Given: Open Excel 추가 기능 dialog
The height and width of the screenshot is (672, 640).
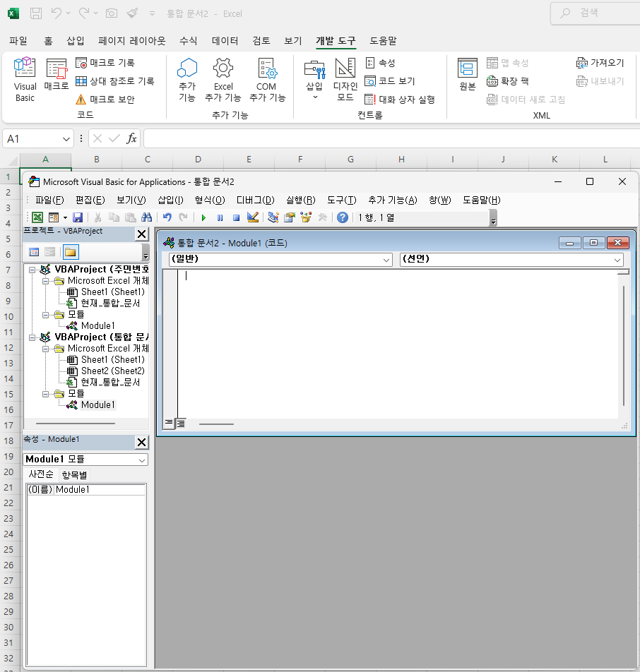Looking at the screenshot, I should pyautogui.click(x=223, y=80).
